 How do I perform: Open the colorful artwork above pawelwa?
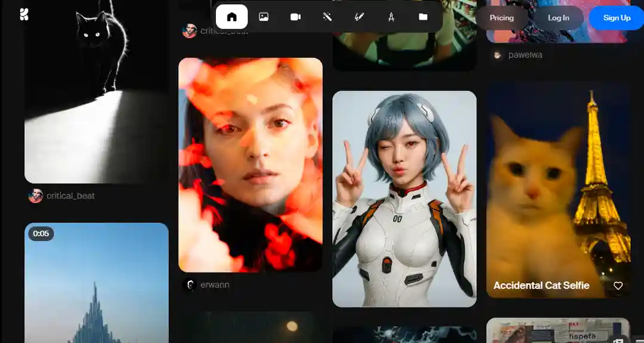pyautogui.click(x=558, y=36)
